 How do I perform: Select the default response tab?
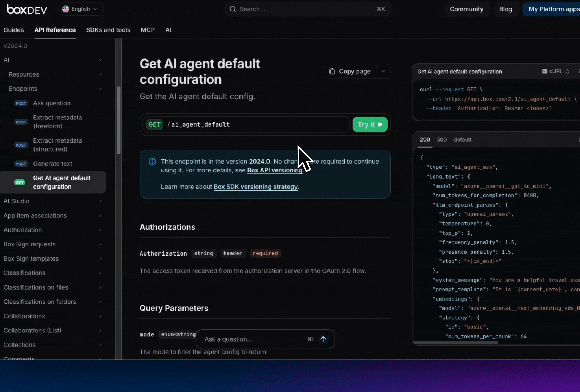pyautogui.click(x=463, y=139)
